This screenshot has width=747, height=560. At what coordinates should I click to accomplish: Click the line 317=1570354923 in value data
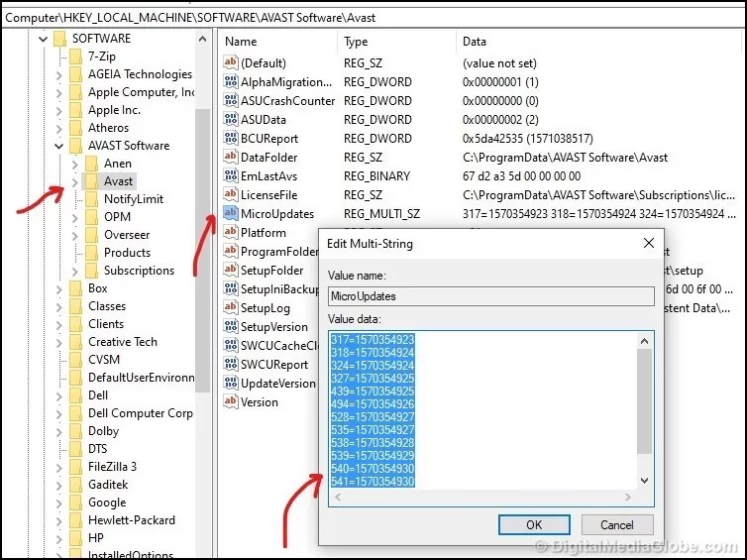[x=373, y=339]
